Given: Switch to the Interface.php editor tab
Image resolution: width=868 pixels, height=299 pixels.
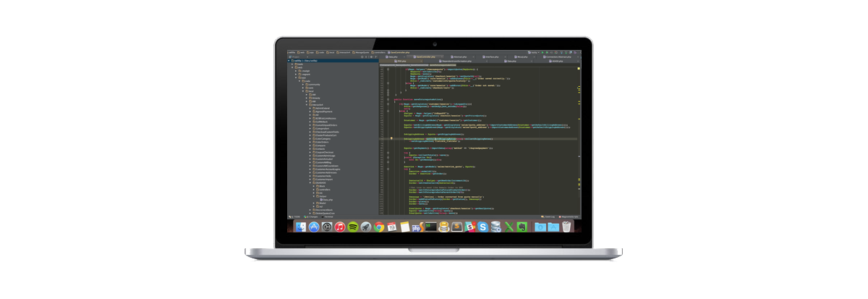Looking at the screenshot, I should pyautogui.click(x=492, y=56).
